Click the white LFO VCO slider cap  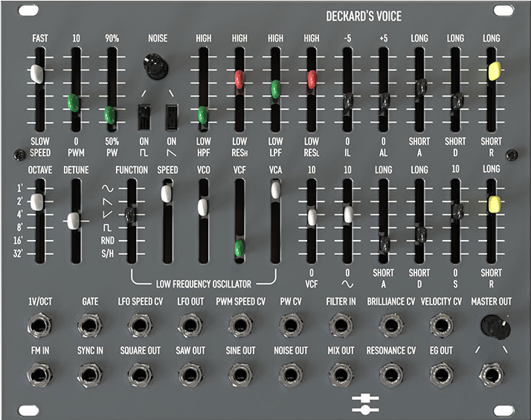point(202,207)
